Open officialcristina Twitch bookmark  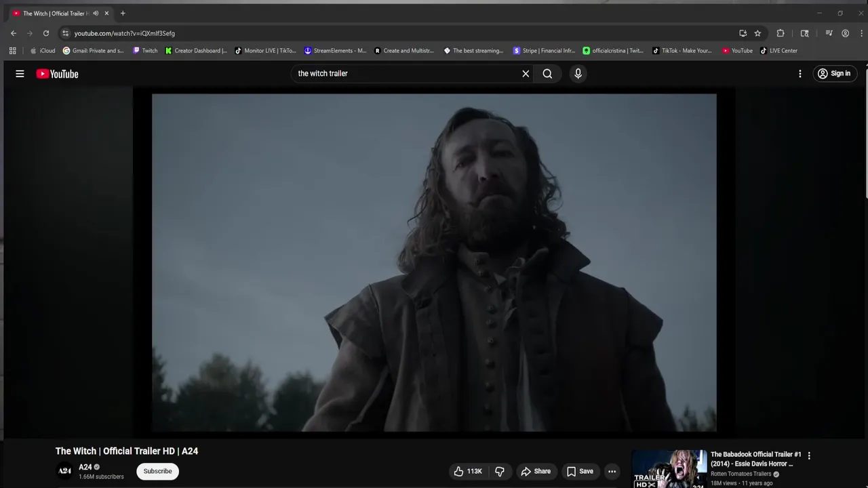tap(613, 51)
